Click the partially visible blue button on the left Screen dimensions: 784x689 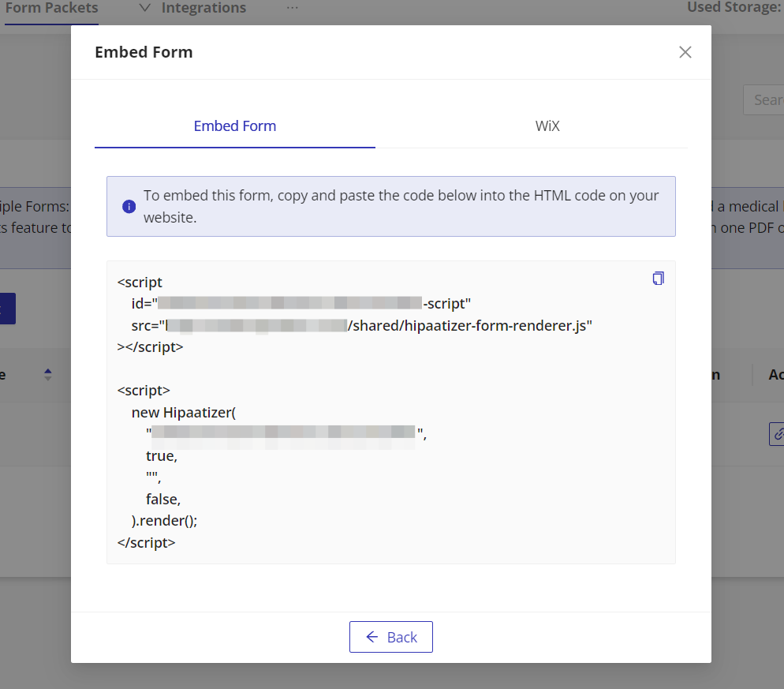(x=7, y=309)
